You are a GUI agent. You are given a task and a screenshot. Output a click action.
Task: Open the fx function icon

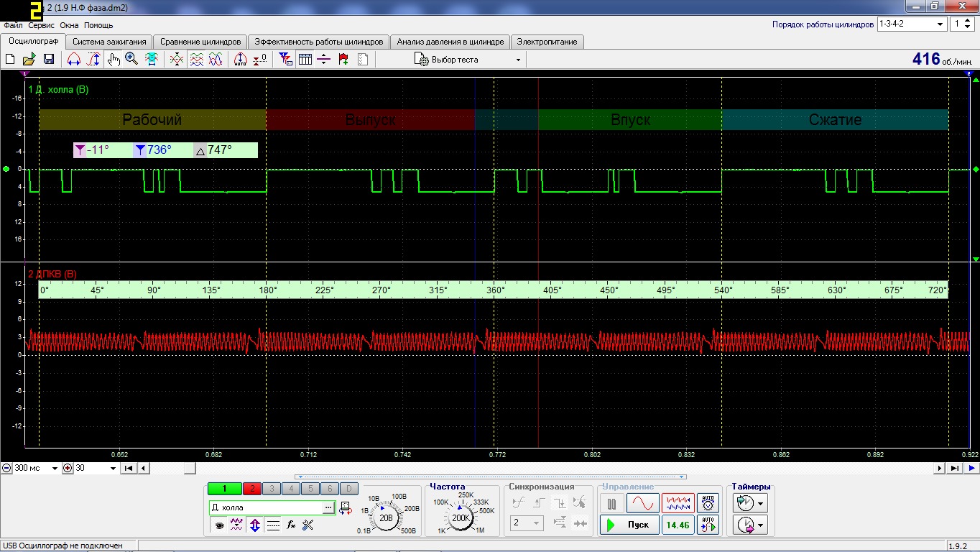pyautogui.click(x=291, y=525)
